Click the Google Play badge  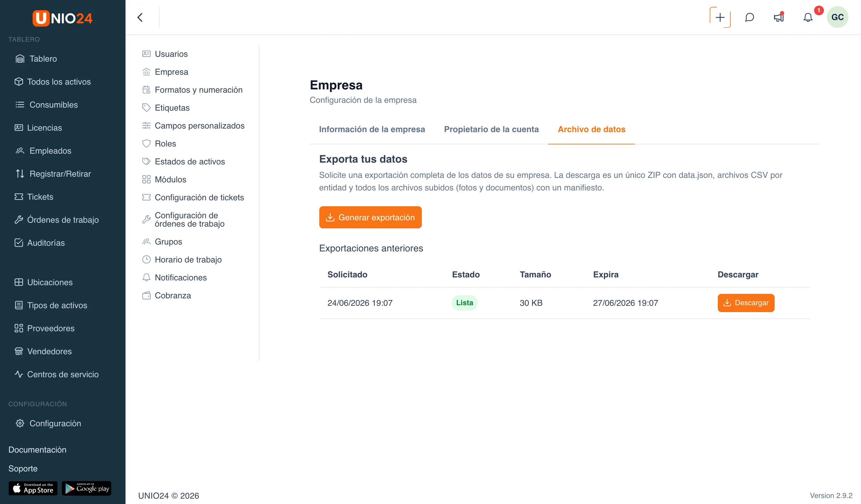coord(86,488)
